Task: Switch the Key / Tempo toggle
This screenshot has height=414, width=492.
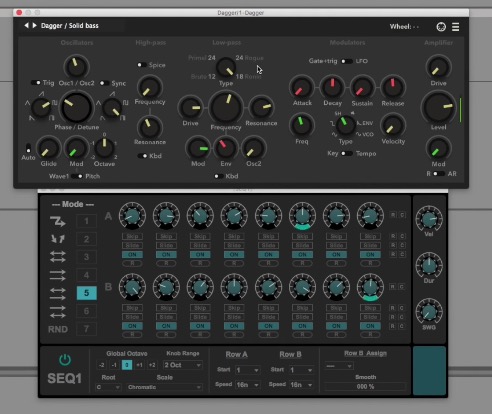Action: (x=347, y=153)
